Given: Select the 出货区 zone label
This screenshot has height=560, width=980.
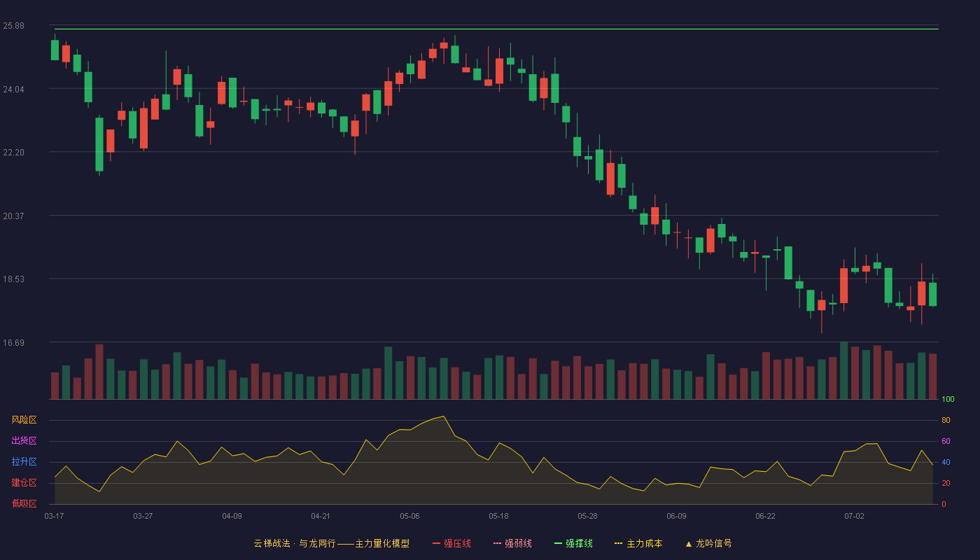Looking at the screenshot, I should tap(24, 441).
